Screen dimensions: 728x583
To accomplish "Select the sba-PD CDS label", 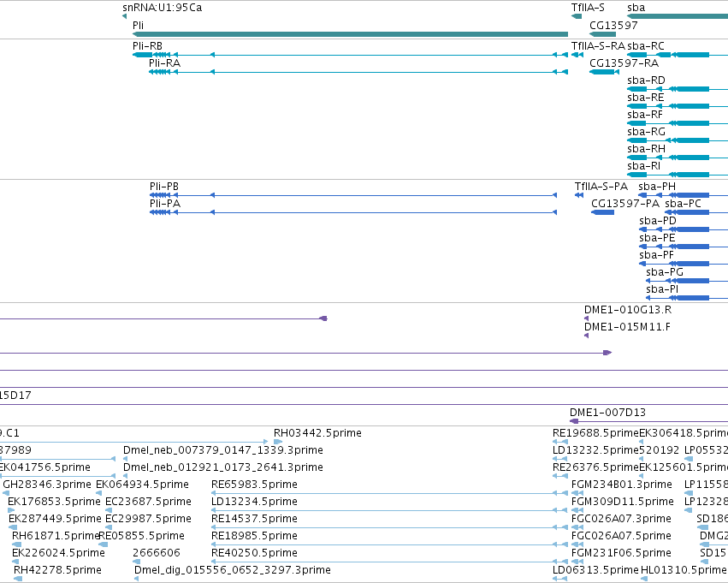I will 658,220.
